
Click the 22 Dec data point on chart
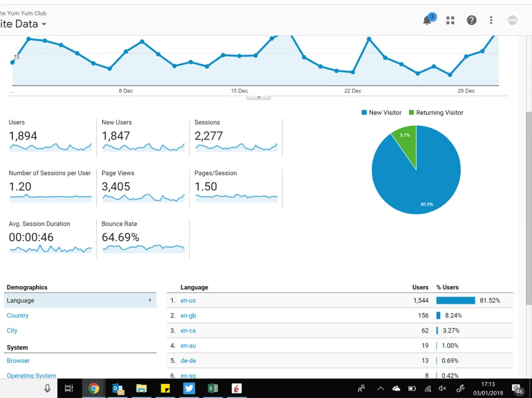[353, 72]
